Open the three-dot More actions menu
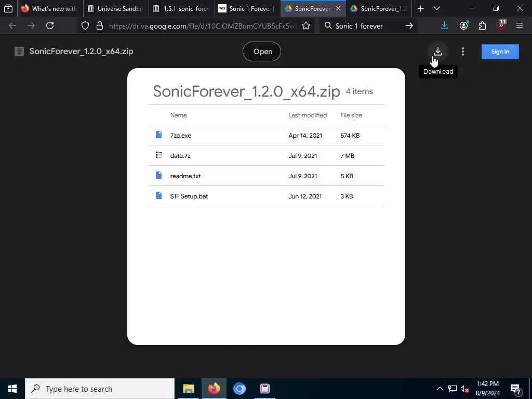 [463, 51]
